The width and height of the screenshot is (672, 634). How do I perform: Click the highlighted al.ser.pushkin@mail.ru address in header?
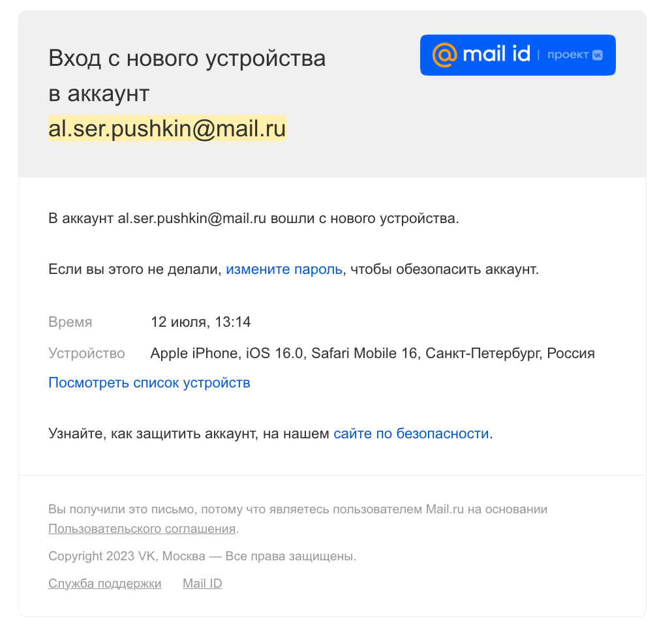pos(167,128)
